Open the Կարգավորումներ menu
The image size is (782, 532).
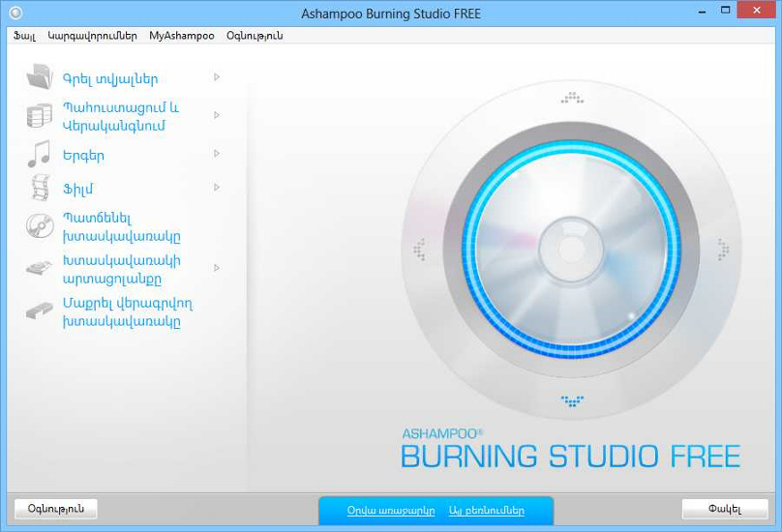pos(92,36)
